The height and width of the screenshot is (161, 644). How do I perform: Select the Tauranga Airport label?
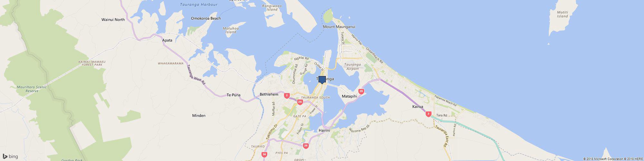353,67
